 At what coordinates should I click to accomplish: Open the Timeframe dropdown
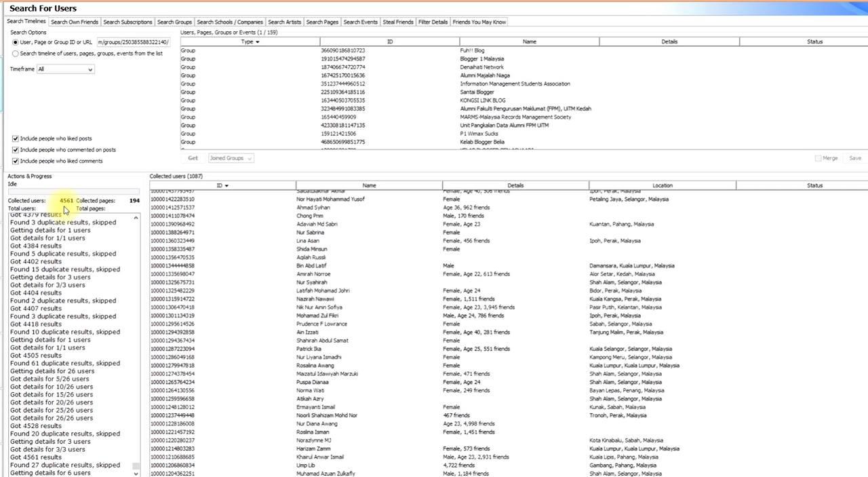pyautogui.click(x=65, y=69)
